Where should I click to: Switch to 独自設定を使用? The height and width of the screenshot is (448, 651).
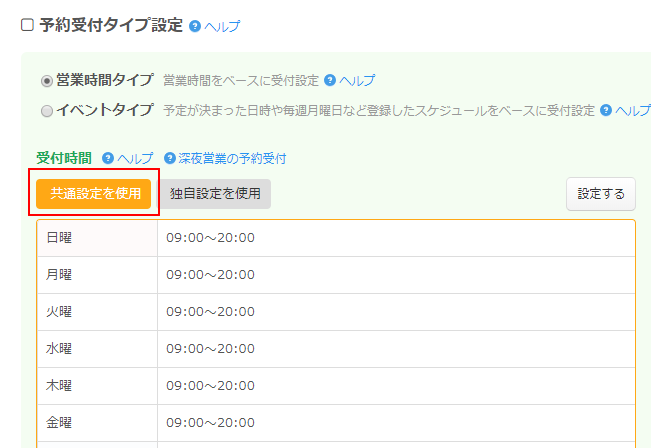(x=215, y=194)
